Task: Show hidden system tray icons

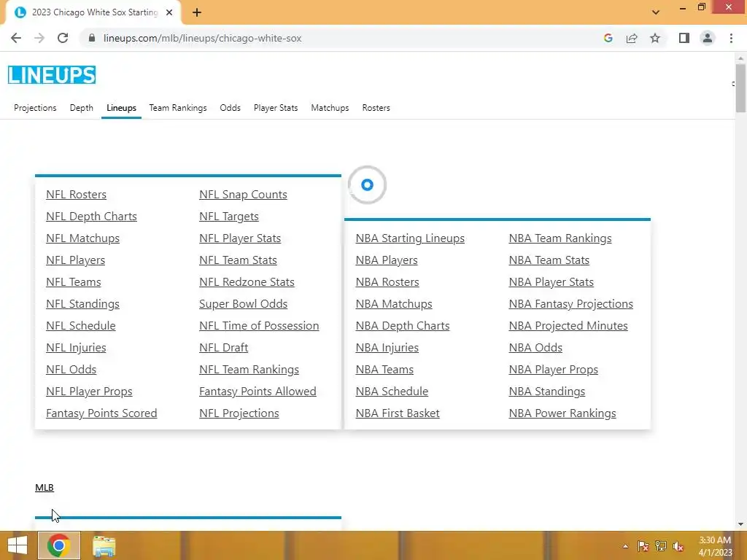Action: [x=625, y=546]
